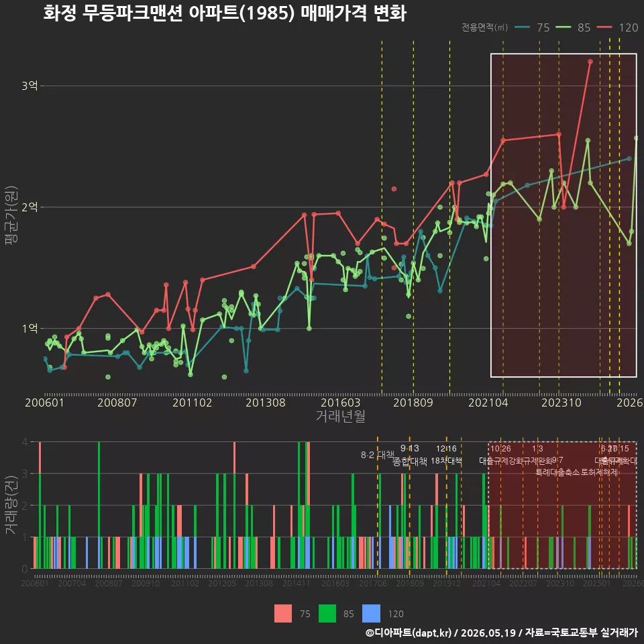Select 201809 on the price chart x-axis

tap(413, 402)
